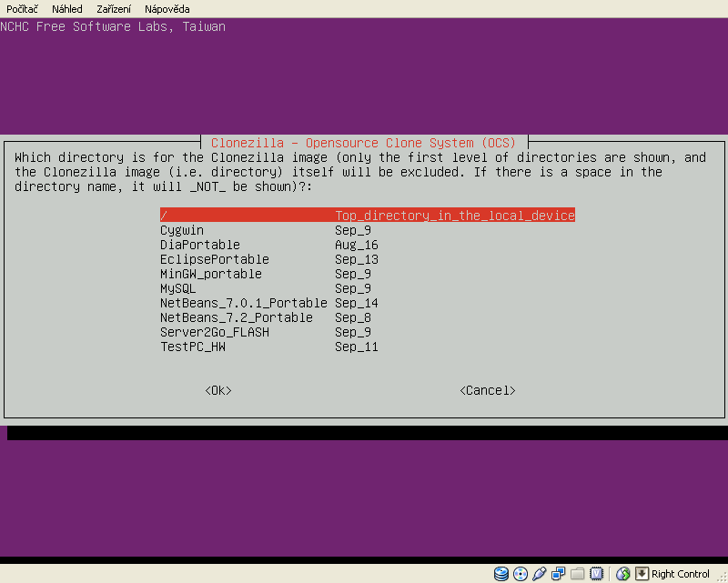The width and height of the screenshot is (728, 583).
Task: Open the Náhled menu
Action: tap(66, 8)
